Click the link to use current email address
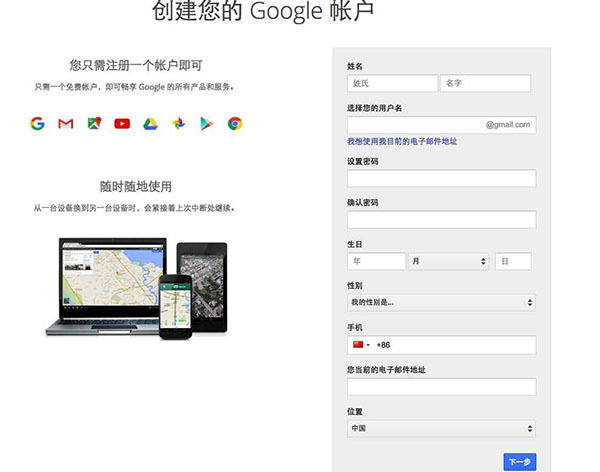Image resolution: width=600 pixels, height=472 pixels. [x=402, y=141]
